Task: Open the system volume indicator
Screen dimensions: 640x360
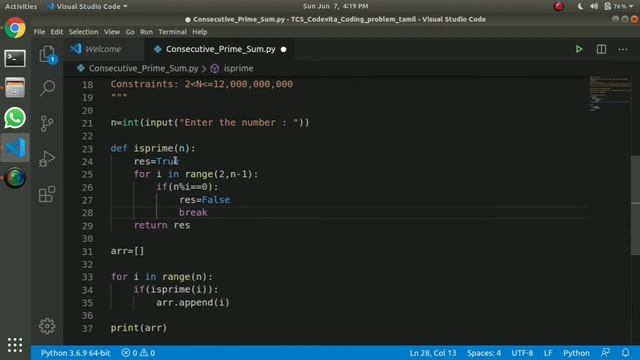Action: pyautogui.click(x=594, y=6)
